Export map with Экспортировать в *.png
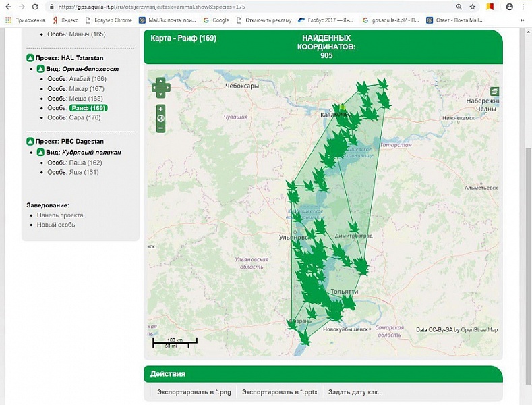Image resolution: width=532 pixels, height=405 pixels. coord(194,392)
